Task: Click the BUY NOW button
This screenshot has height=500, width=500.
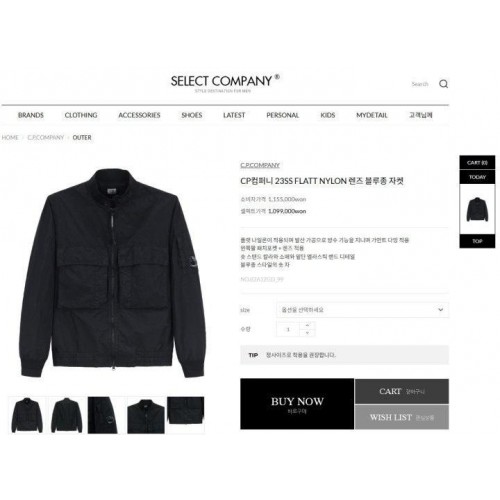Action: point(297,404)
